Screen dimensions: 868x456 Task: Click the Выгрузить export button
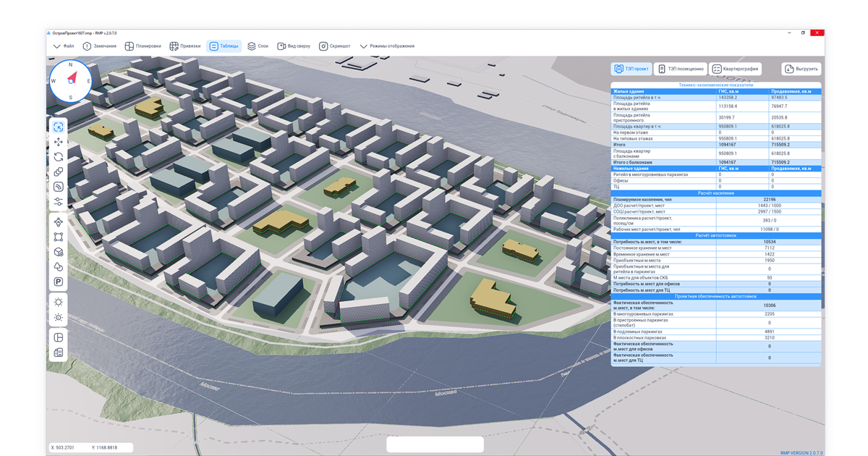(801, 69)
